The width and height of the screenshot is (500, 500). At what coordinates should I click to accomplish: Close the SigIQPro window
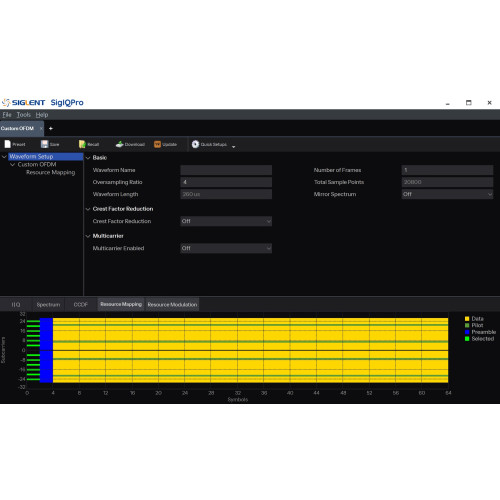489,103
